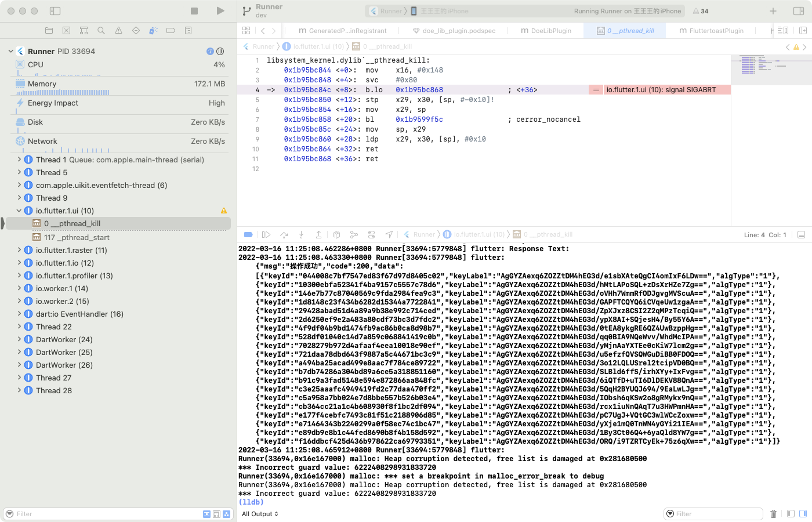Click the step over control in debug bar

pos(284,234)
